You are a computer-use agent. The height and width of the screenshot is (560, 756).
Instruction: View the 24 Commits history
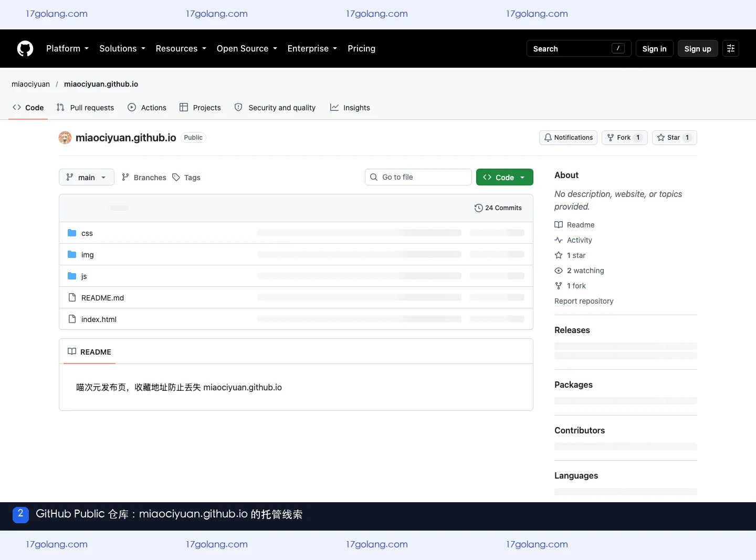498,208
